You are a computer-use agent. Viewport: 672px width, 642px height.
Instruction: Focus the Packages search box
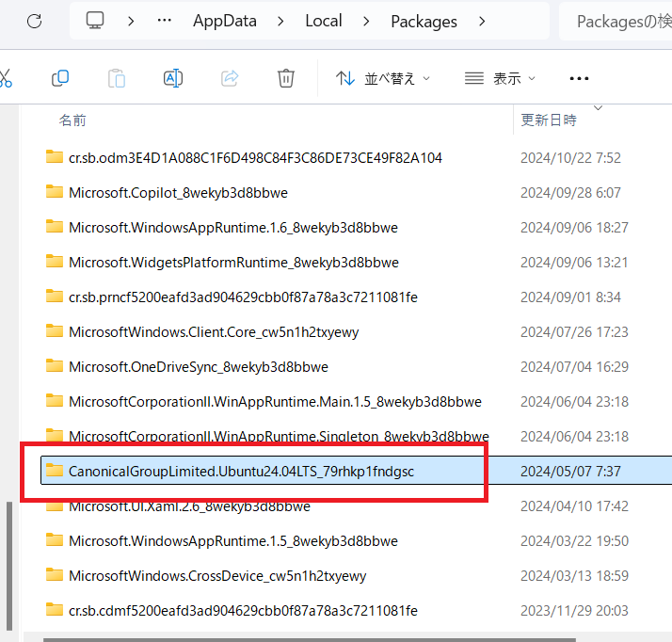click(616, 21)
